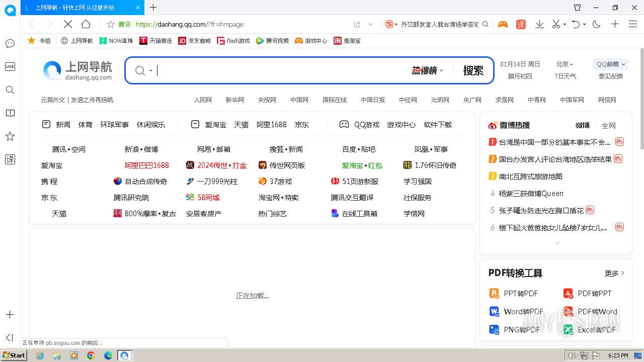
Task: Open the flash游戏 bookmark
Action: tap(233, 41)
